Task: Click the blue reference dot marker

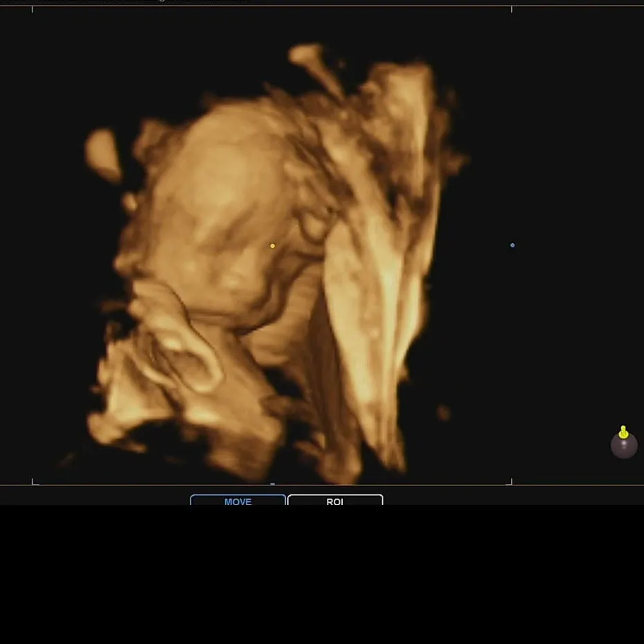Action: coord(512,245)
